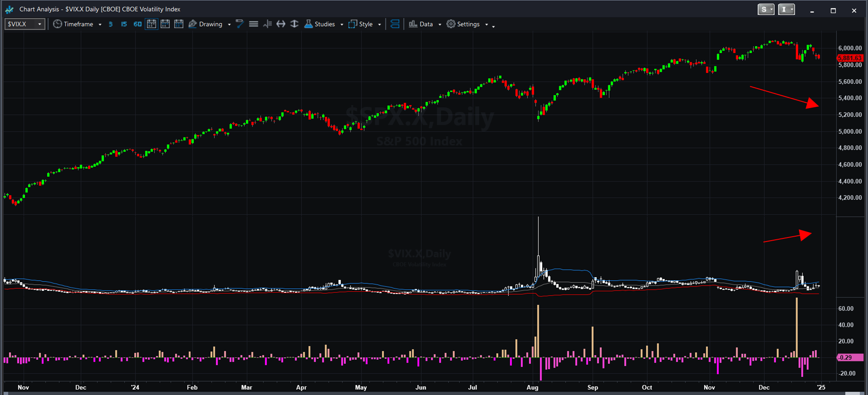Select the vertical line drawing tool icon
The height and width of the screenshot is (395, 868).
[x=267, y=24]
